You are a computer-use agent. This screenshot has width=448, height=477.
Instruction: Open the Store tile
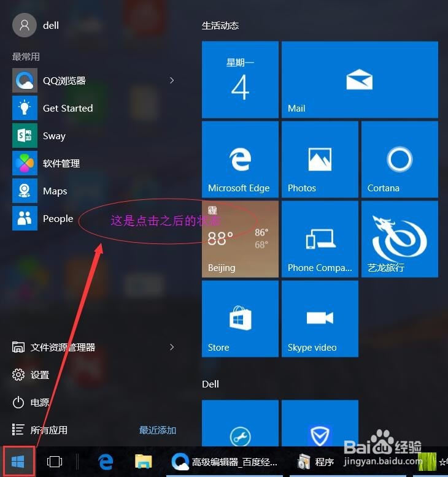(240, 319)
